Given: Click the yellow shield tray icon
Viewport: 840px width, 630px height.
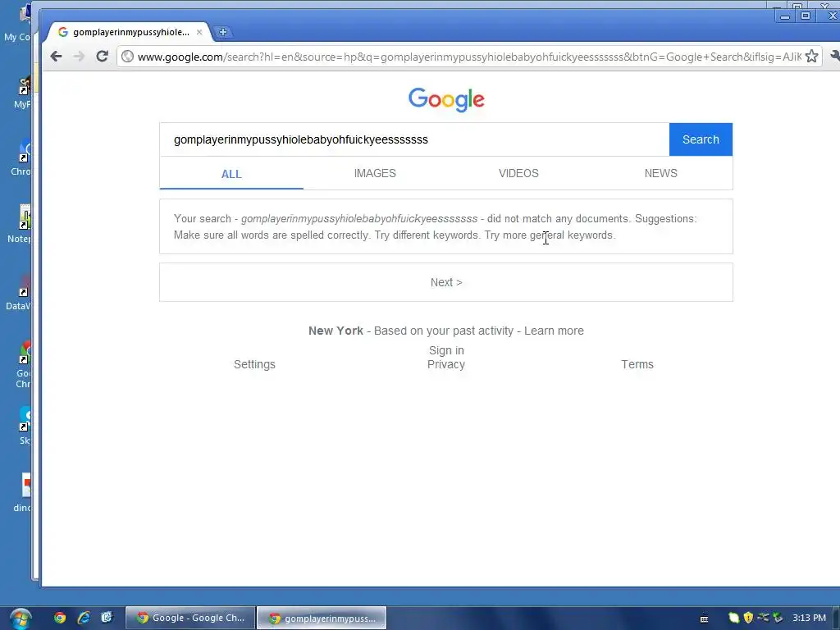Looking at the screenshot, I should coord(748,618).
